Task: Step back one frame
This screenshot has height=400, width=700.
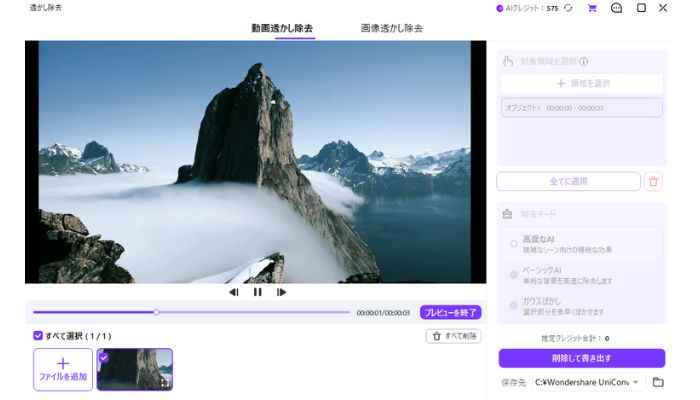Action: [233, 292]
